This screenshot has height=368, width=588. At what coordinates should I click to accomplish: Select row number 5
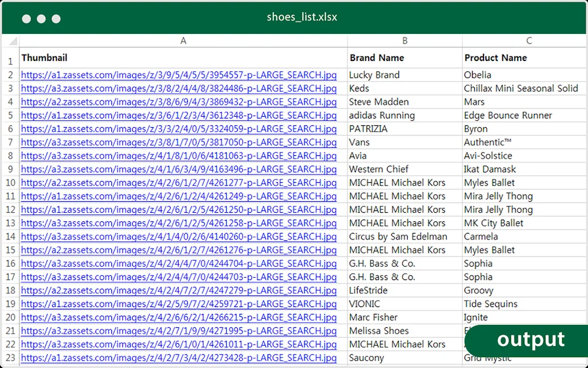click(x=10, y=115)
